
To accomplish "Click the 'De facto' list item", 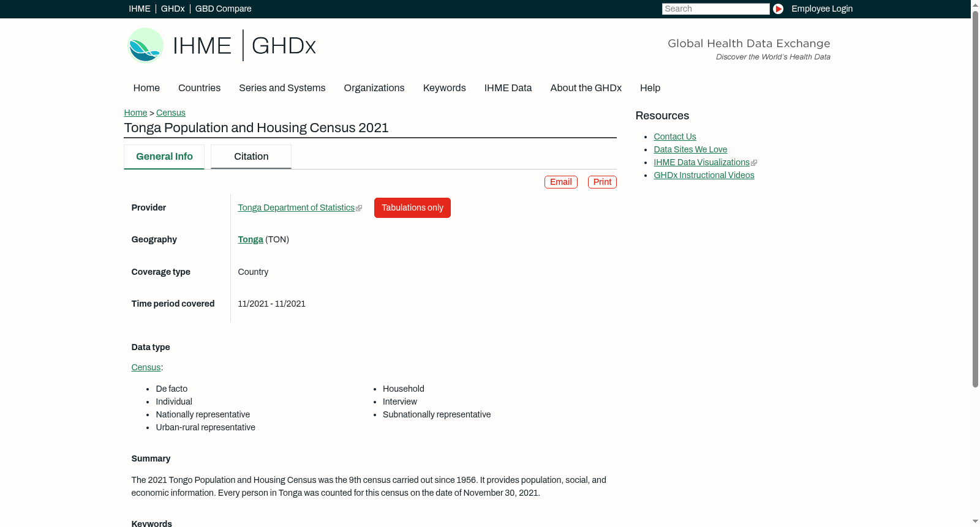I will click(171, 389).
